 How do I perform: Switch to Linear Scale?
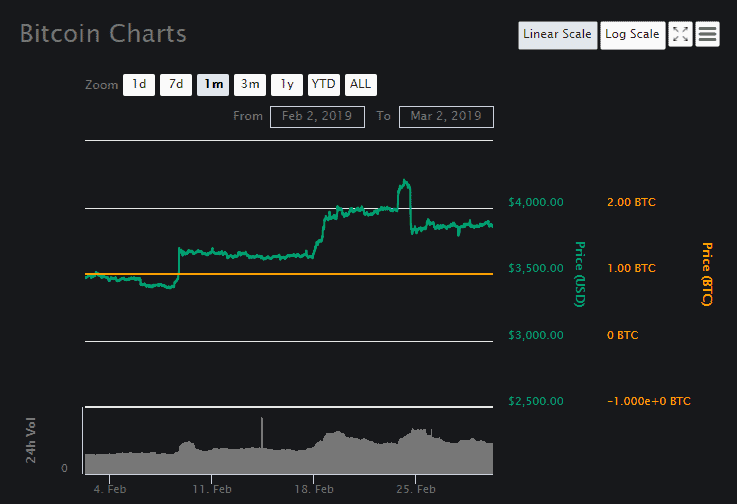tap(557, 35)
